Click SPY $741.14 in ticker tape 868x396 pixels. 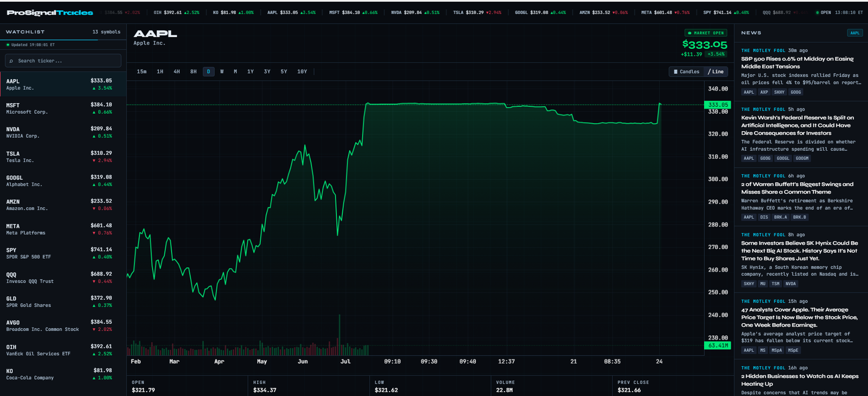tap(726, 12)
